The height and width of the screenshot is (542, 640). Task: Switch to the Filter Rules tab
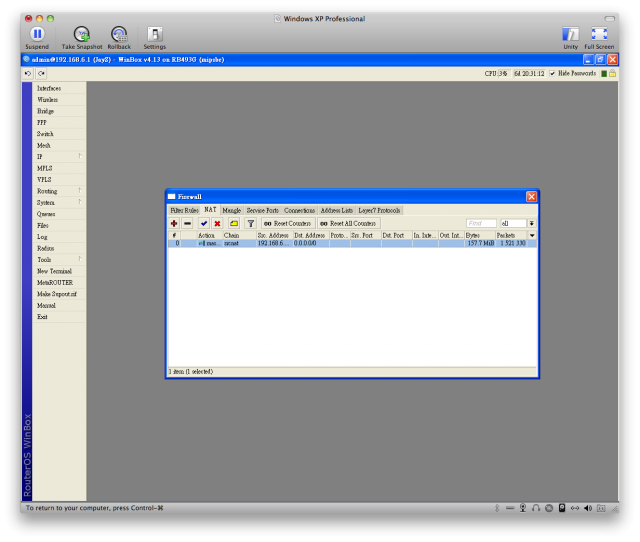pos(184,210)
